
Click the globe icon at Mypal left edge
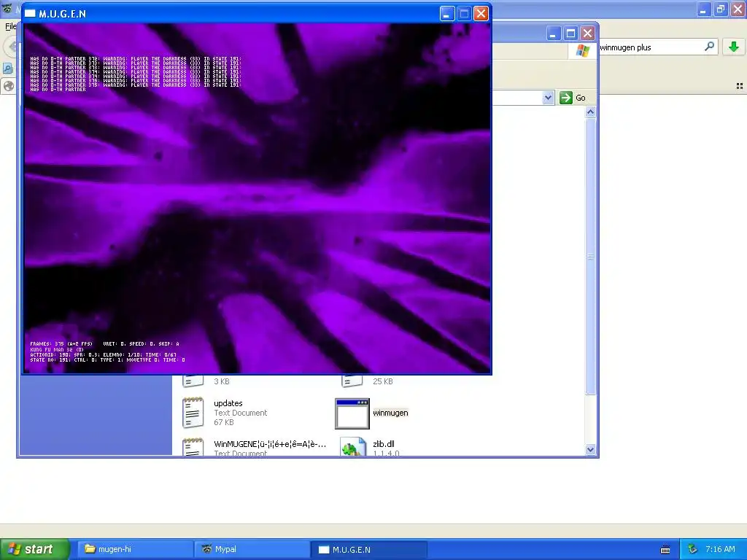tap(9, 86)
